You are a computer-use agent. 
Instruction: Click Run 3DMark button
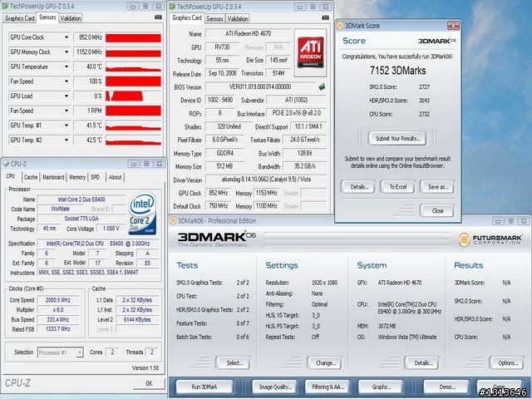204,387
